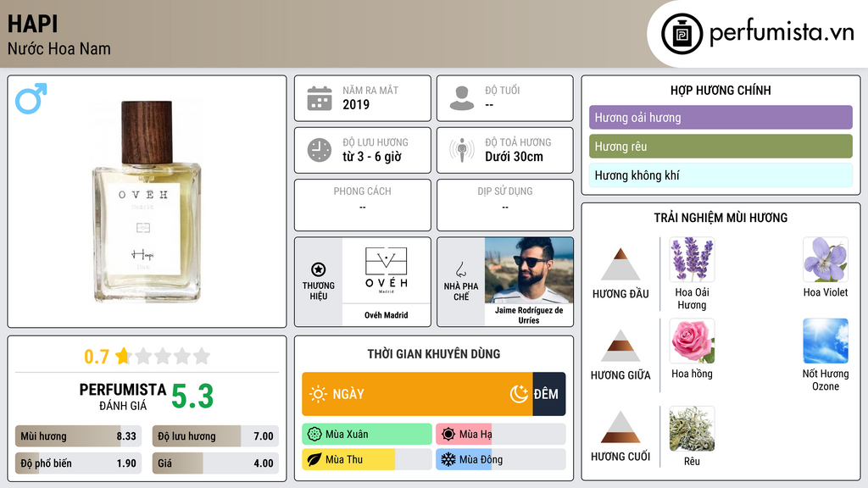The image size is (868, 488).
Task: Click the HAPI perfume title
Action: pos(33,24)
